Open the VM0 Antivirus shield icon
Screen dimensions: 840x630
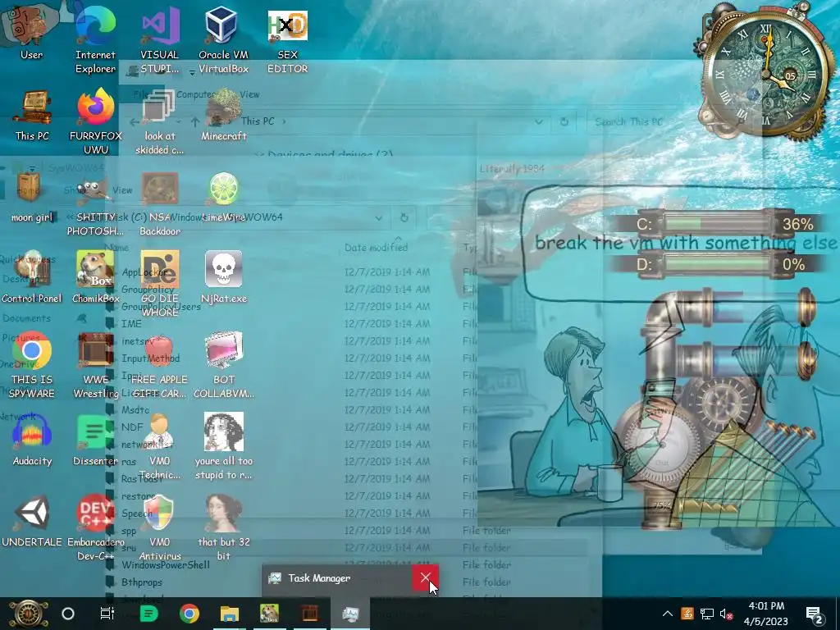tap(160, 527)
